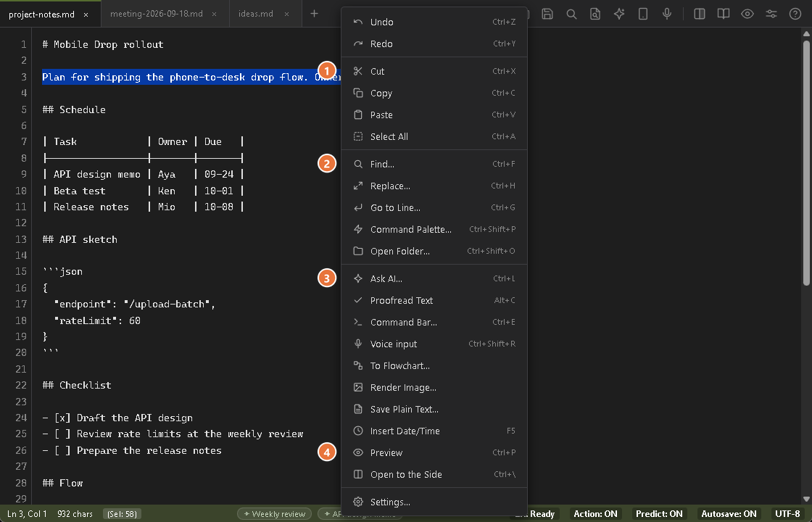Image resolution: width=812 pixels, height=522 pixels.
Task: Click the vertical scrollbar thumb in the editor
Action: click(x=806, y=162)
